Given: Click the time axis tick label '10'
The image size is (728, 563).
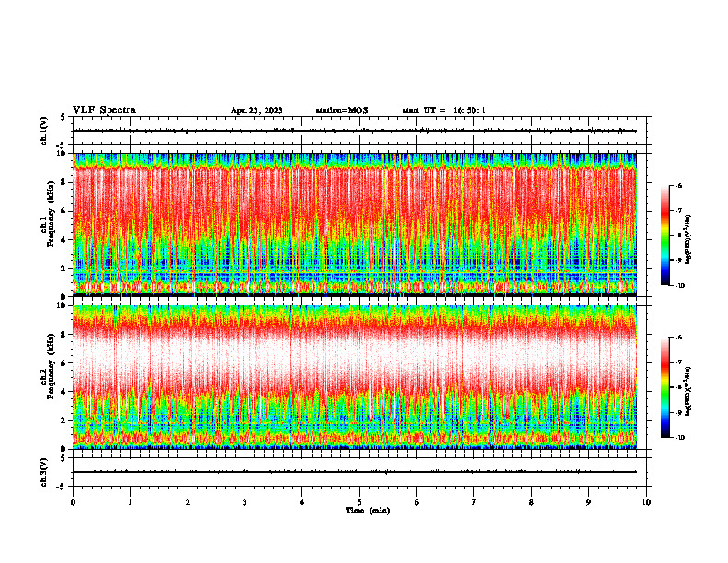Looking at the screenshot, I should pos(646,502).
